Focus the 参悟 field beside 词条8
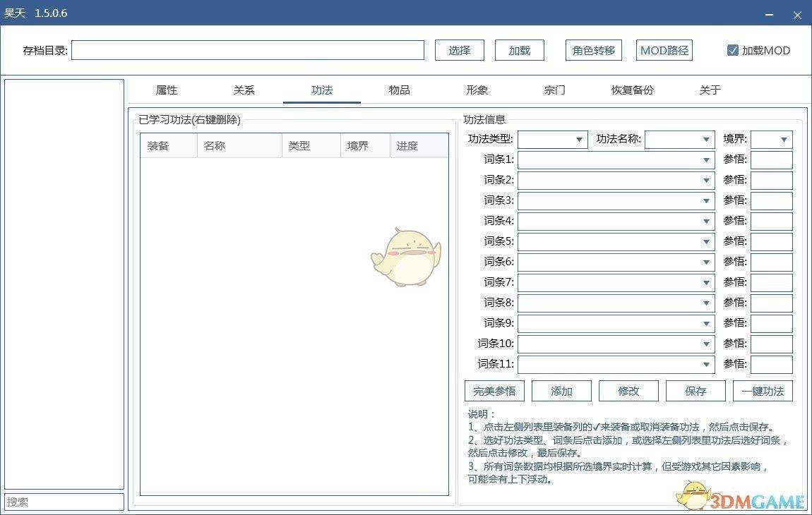 point(772,303)
